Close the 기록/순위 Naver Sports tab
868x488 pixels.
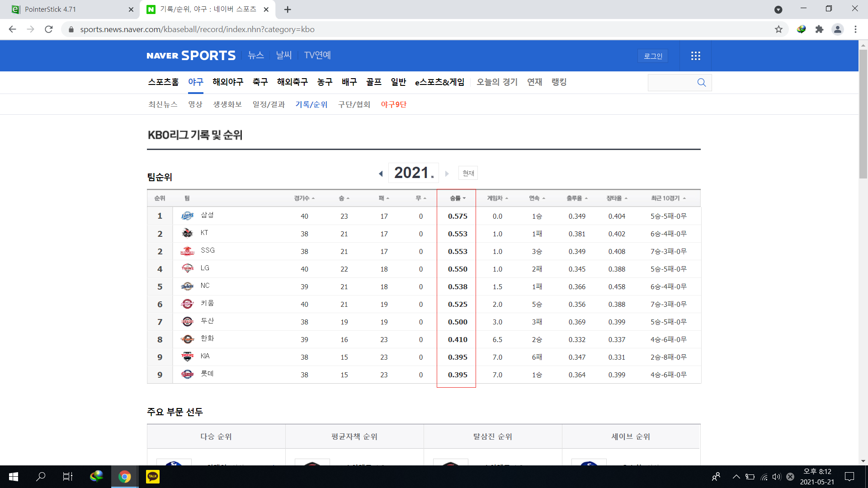tap(266, 9)
